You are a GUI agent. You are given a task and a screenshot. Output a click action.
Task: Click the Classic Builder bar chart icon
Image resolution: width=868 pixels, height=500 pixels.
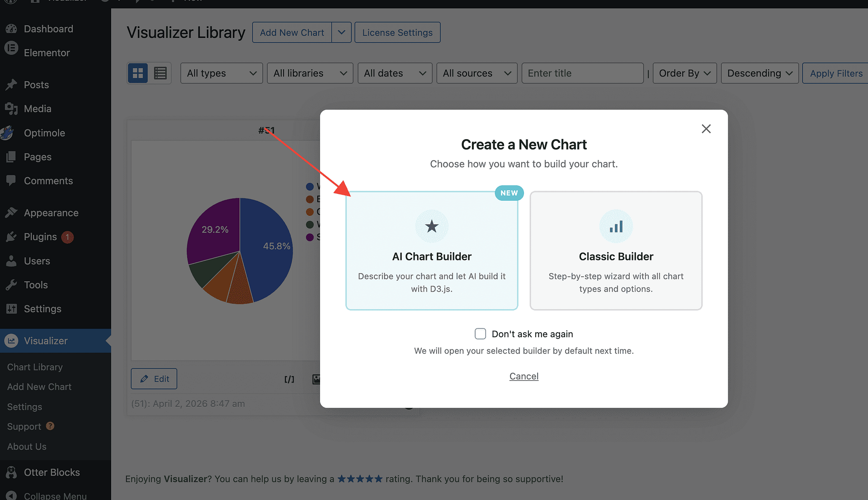click(x=616, y=226)
